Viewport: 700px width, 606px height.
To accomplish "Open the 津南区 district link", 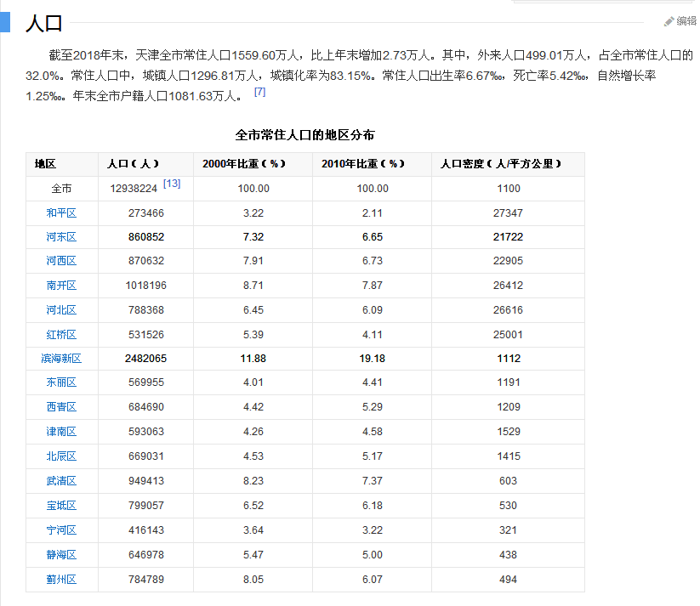I will point(61,432).
